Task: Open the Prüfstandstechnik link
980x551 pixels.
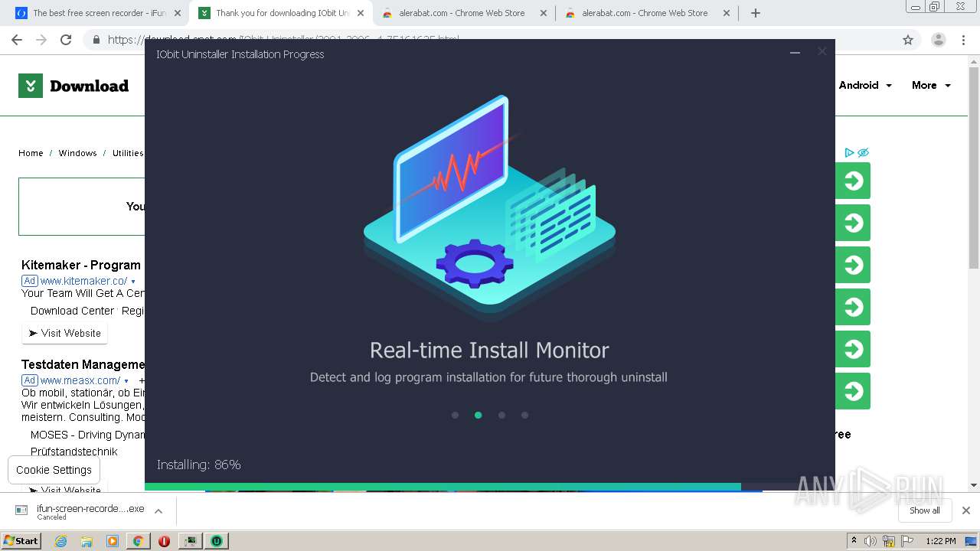Action: [73, 452]
